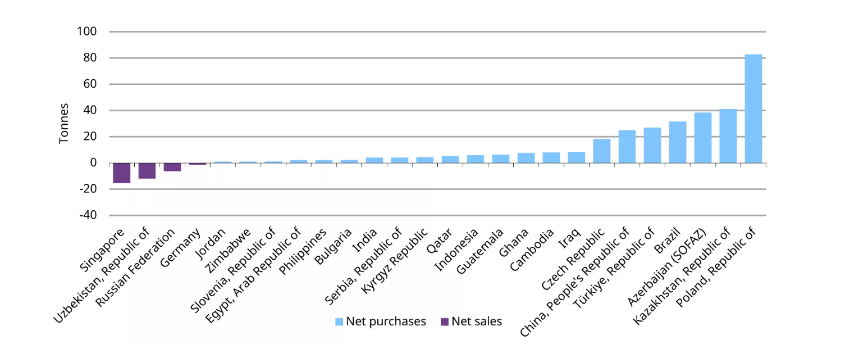Click the 100 y-axis tick label
This screenshot has width=868, height=344.
pos(87,31)
